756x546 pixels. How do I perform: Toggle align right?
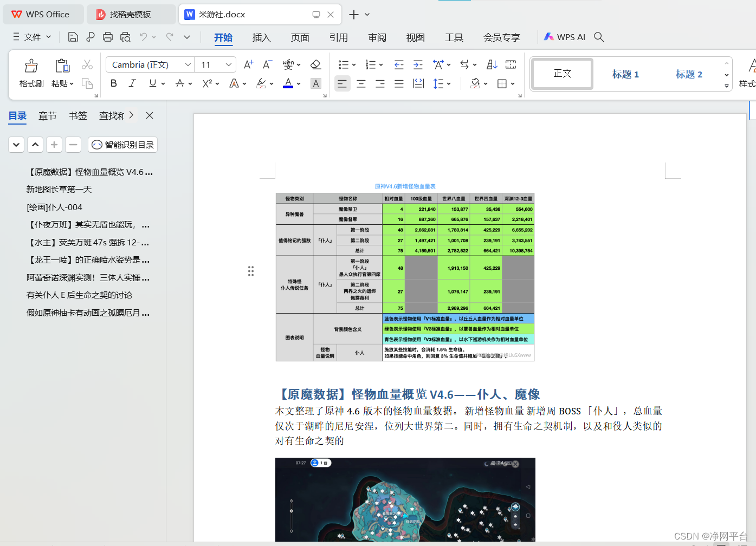pos(380,83)
